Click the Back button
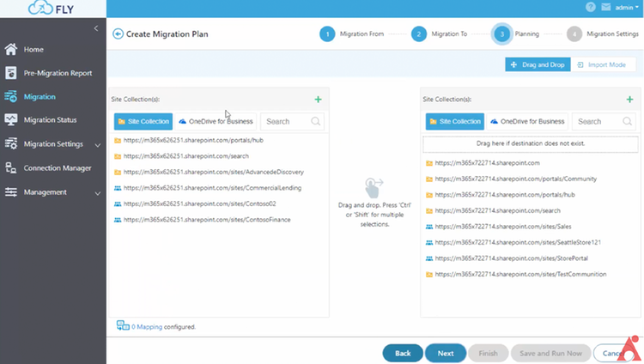Screen dimensions: 644x364 tap(403, 354)
